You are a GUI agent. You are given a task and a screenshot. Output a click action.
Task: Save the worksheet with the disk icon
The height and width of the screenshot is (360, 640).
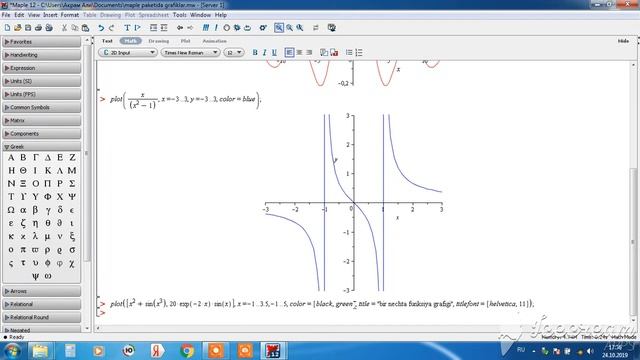tap(28, 28)
